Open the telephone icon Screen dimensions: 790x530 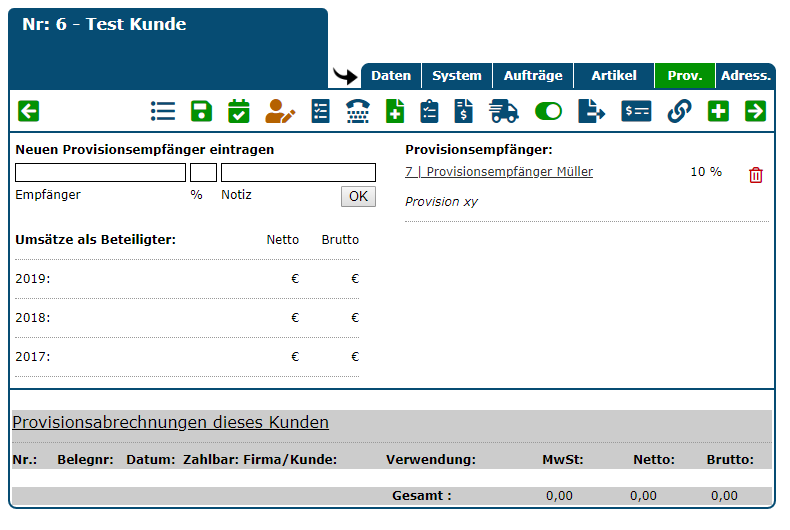pos(358,111)
